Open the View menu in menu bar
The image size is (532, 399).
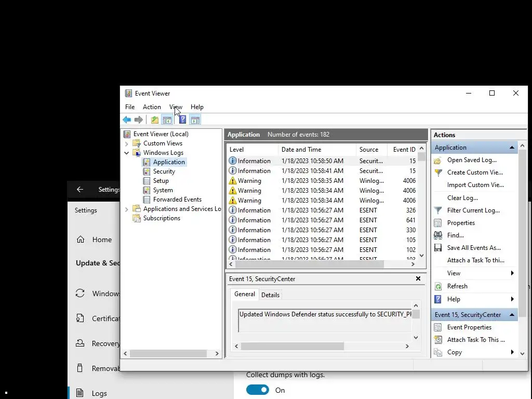pyautogui.click(x=176, y=107)
